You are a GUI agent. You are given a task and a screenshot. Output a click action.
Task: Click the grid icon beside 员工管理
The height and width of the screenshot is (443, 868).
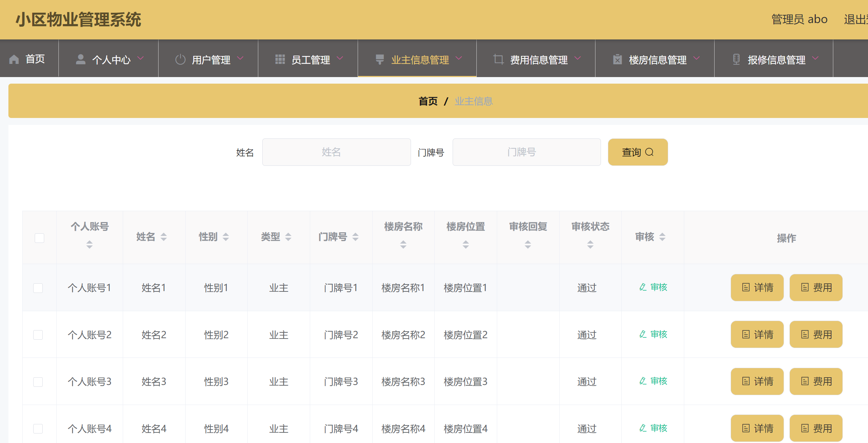(280, 59)
